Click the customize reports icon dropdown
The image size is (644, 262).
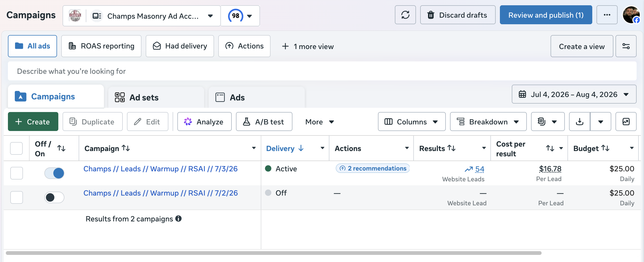coord(548,122)
